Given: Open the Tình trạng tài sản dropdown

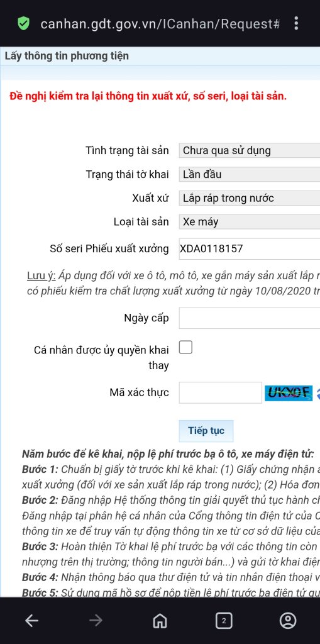Looking at the screenshot, I should 250,150.
